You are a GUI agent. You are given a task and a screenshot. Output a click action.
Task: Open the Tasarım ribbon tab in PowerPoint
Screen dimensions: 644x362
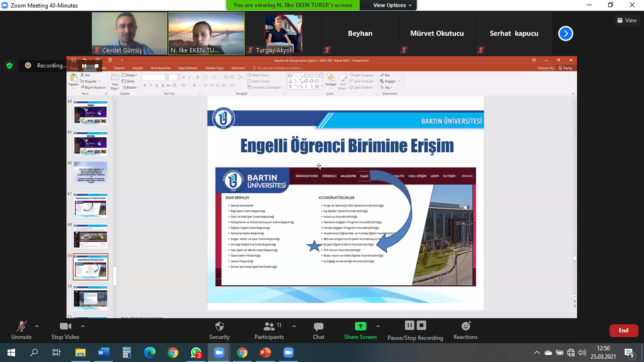point(119,68)
